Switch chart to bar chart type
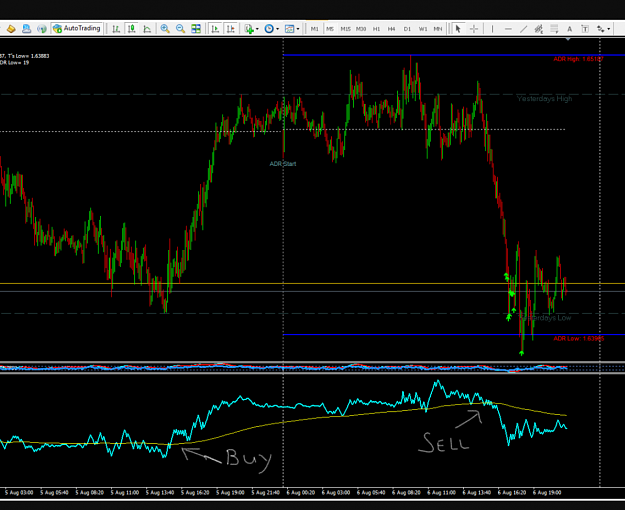 [116, 29]
